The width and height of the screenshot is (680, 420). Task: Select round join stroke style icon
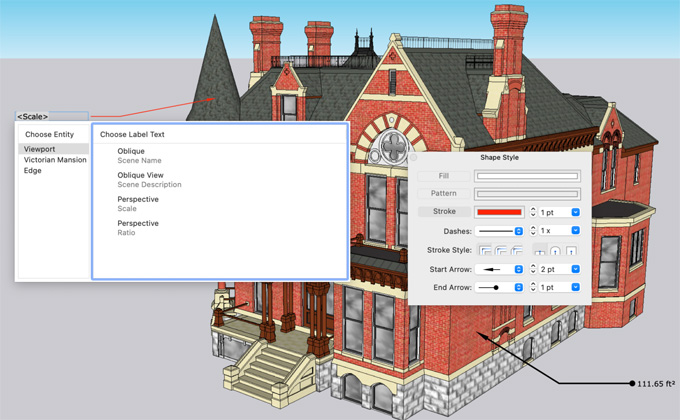[501, 250]
